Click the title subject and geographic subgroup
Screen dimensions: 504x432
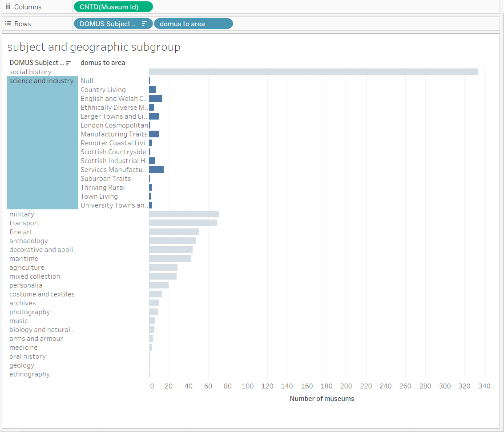[93, 47]
